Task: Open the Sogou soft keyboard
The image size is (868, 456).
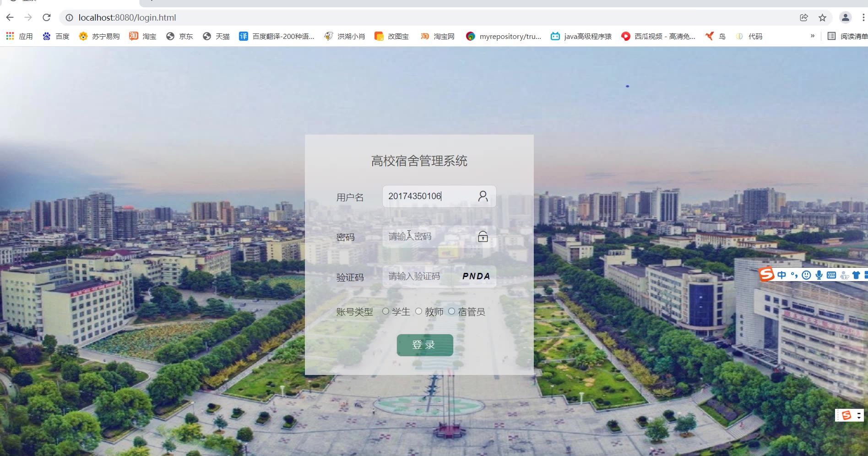Action: tap(831, 275)
